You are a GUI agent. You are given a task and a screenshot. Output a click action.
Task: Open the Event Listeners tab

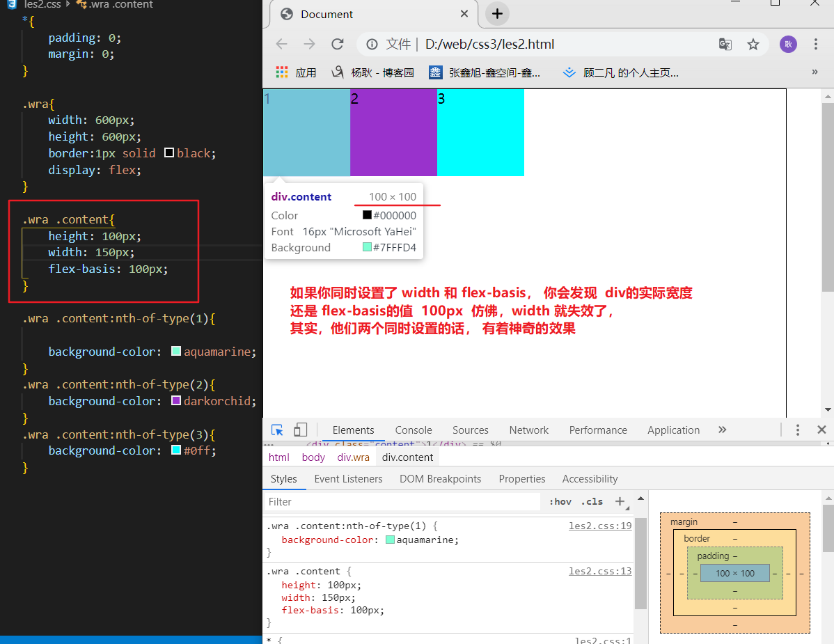[348, 479]
